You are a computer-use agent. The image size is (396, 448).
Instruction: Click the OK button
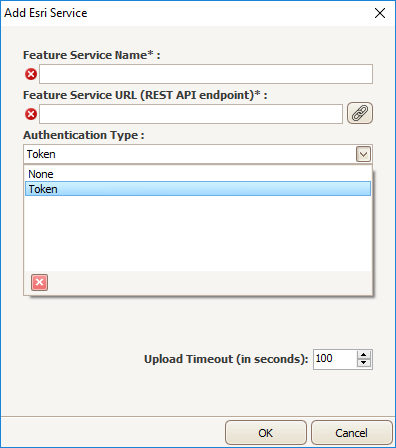(266, 433)
